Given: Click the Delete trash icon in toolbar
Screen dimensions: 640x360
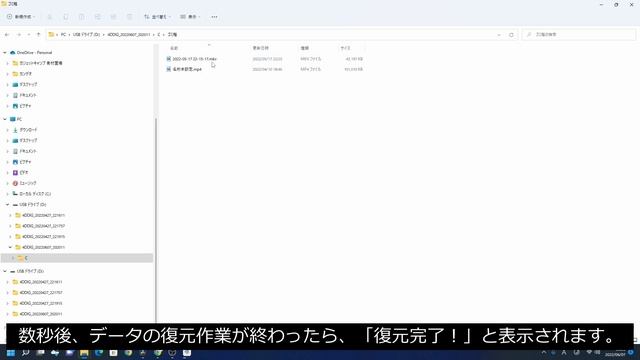Looking at the screenshot, I should point(129,17).
